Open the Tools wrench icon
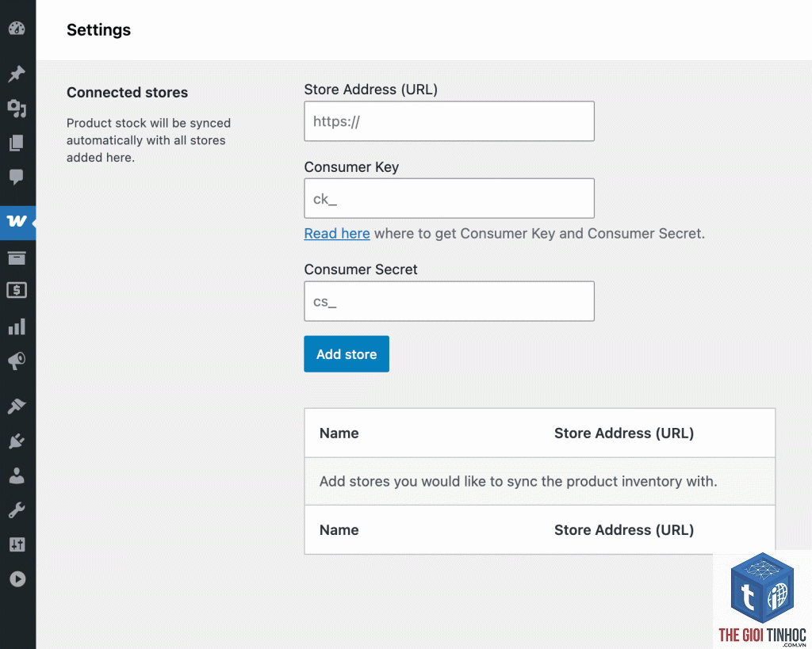 click(x=17, y=510)
